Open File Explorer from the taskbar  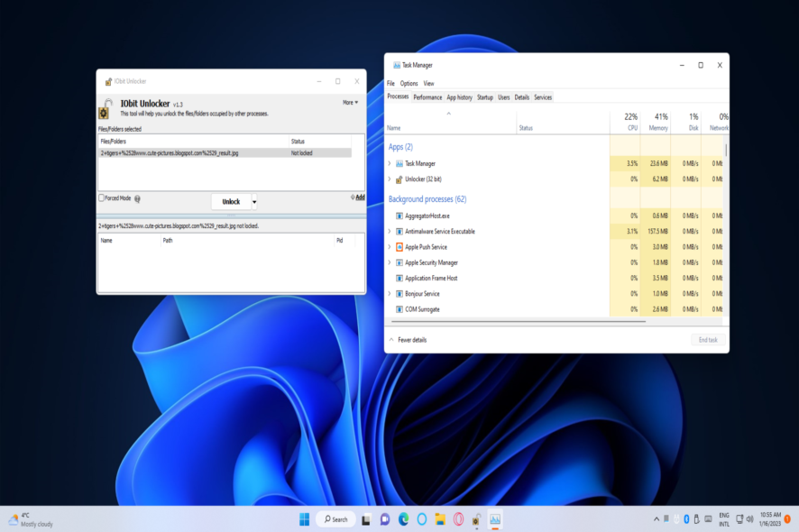(440, 519)
